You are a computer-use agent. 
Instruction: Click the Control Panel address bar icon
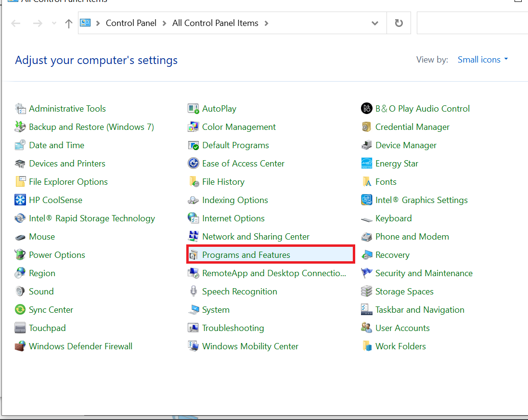85,23
